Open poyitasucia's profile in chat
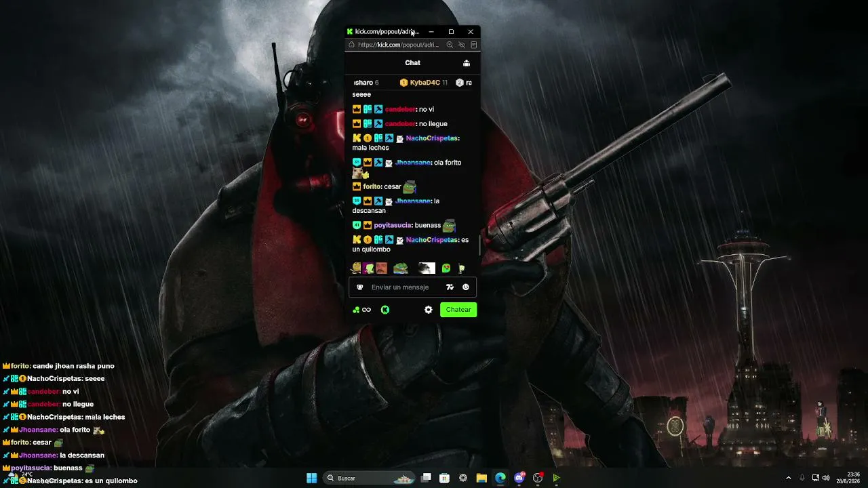 [393, 225]
